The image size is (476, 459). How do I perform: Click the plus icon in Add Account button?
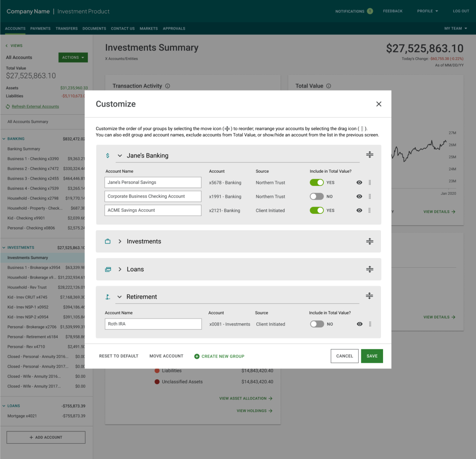pyautogui.click(x=31, y=438)
